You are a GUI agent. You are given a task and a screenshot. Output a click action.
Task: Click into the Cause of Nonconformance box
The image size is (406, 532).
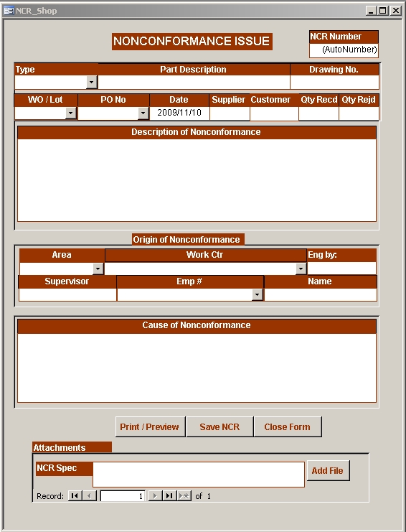point(197,368)
